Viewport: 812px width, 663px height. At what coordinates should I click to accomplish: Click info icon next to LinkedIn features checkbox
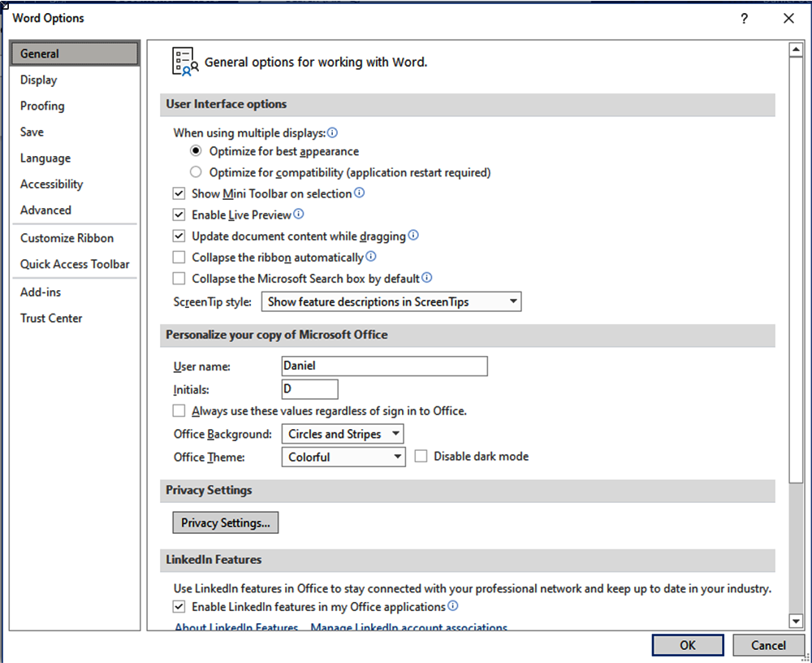pos(453,606)
